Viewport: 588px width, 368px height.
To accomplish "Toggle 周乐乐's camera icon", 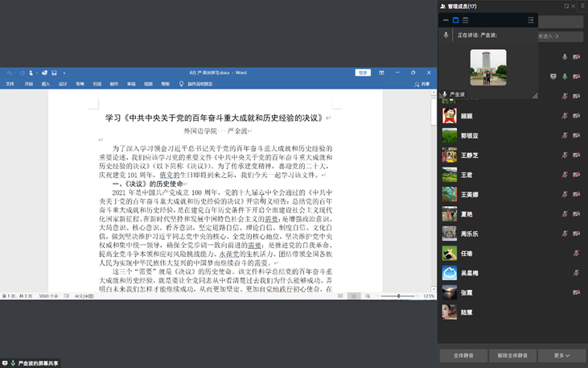I will [577, 234].
